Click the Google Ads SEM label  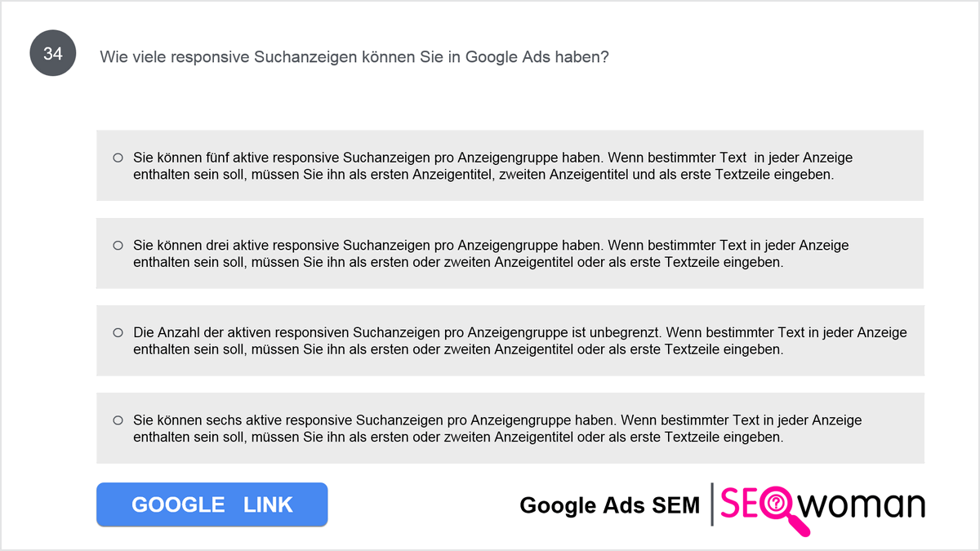click(609, 506)
